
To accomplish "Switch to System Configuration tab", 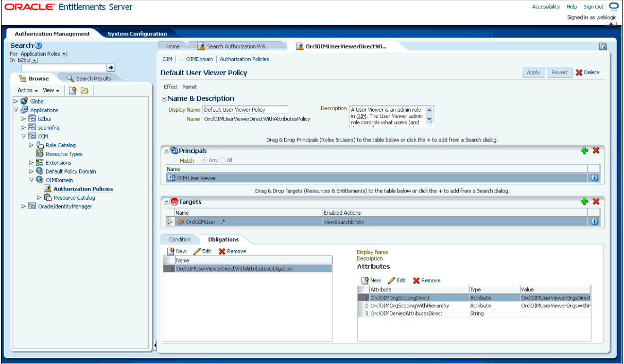I will (137, 34).
